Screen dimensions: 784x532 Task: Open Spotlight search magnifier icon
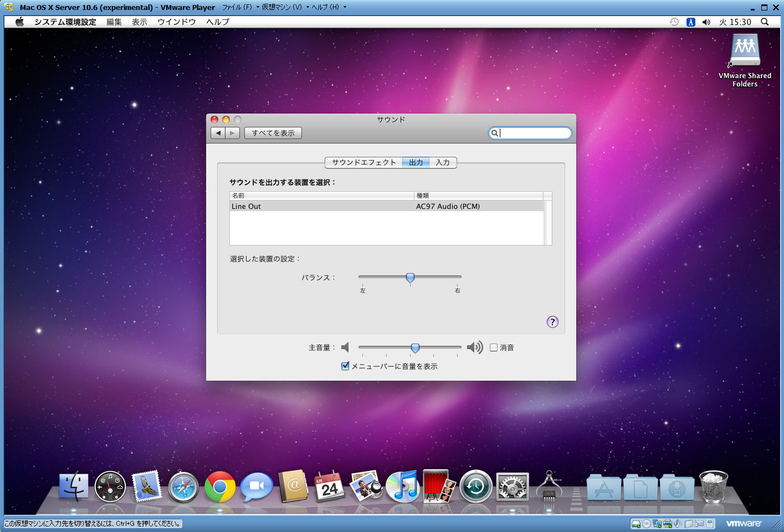tap(765, 22)
